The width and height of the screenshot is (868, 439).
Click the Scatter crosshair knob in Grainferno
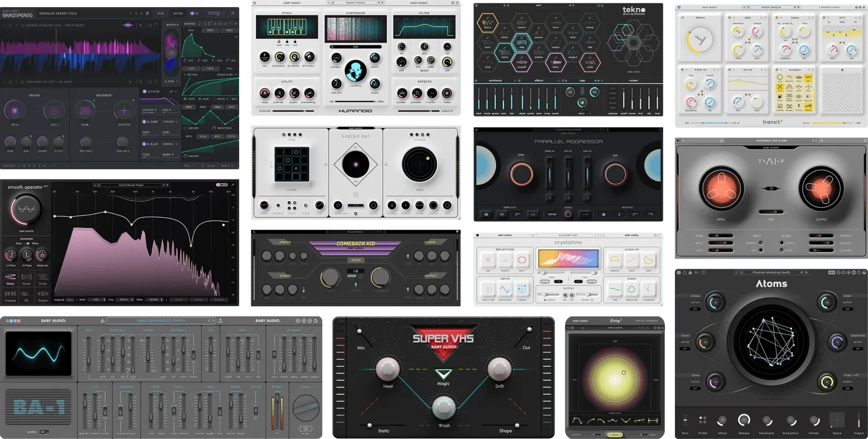(124, 111)
